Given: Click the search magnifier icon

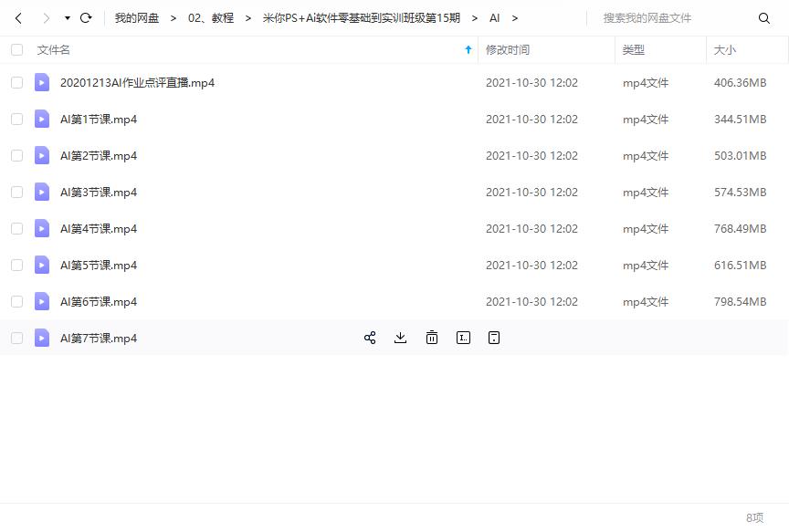Looking at the screenshot, I should point(763,18).
